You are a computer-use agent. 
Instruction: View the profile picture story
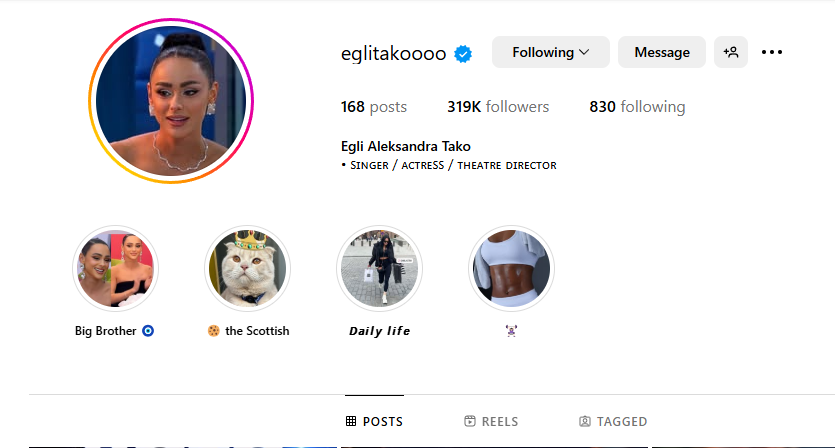pos(171,101)
